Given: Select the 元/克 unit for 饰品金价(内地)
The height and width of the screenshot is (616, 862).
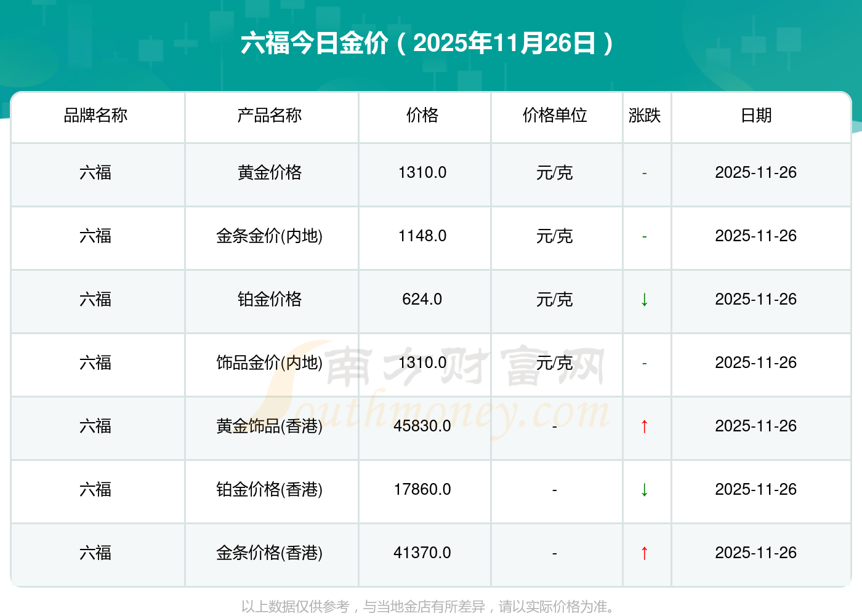Looking at the screenshot, I should point(555,362).
